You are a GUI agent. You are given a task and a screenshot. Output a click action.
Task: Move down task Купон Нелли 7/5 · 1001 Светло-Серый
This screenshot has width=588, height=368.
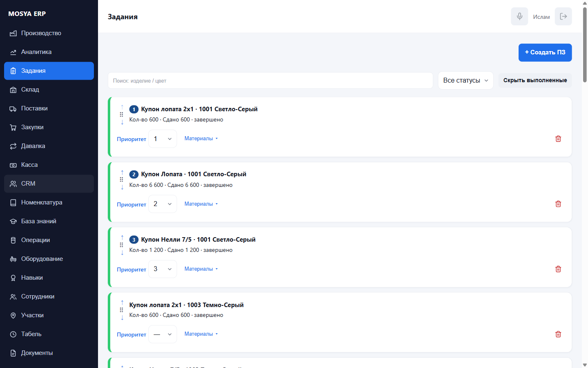(122, 252)
